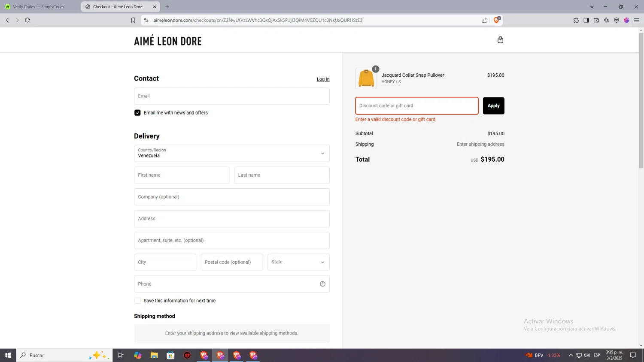Click the Email input field

click(232, 96)
